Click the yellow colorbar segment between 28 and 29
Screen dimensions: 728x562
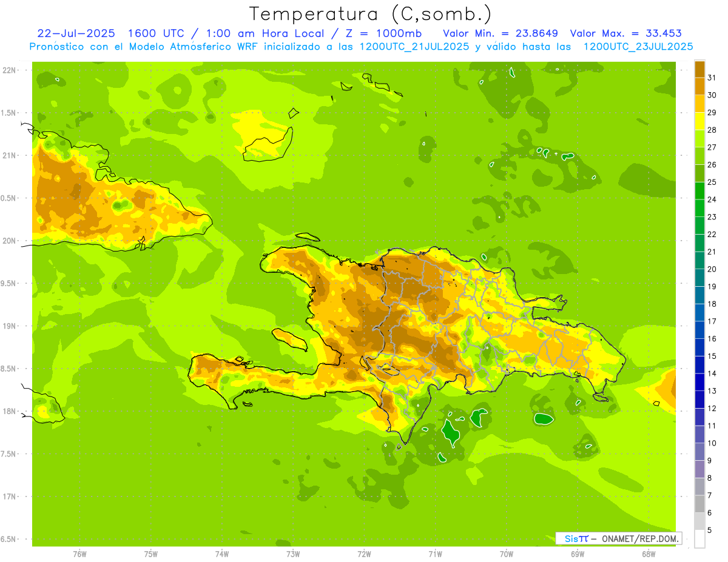[x=699, y=121]
